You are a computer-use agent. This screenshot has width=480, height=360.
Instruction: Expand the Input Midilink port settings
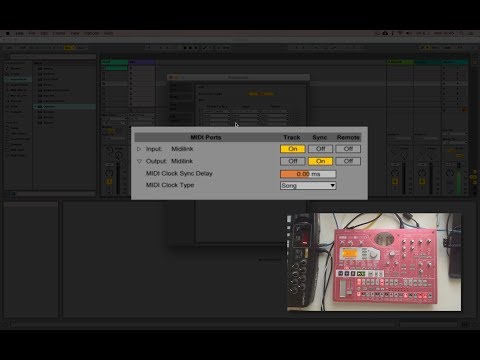point(139,149)
